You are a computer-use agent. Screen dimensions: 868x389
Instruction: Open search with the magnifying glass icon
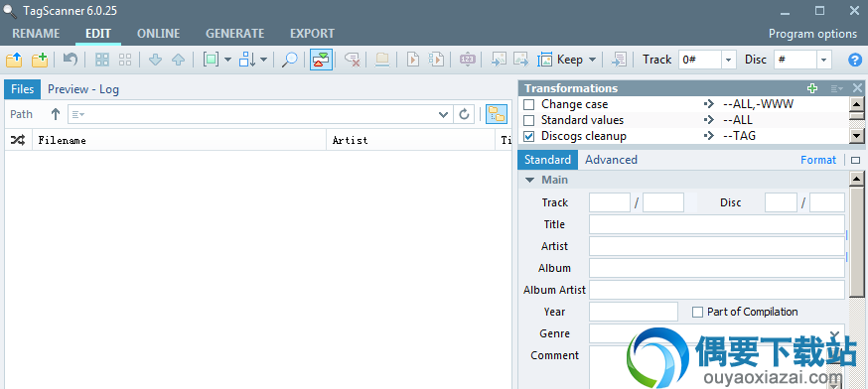[x=289, y=60]
